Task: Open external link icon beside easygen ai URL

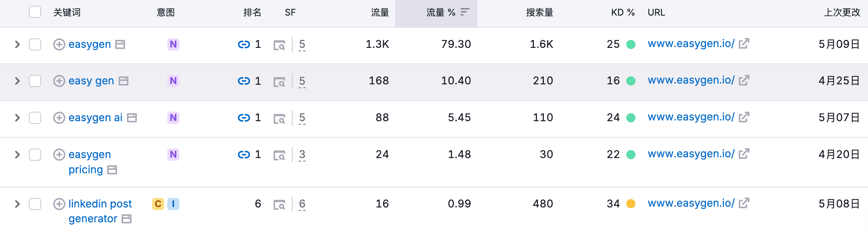Action: (x=744, y=117)
